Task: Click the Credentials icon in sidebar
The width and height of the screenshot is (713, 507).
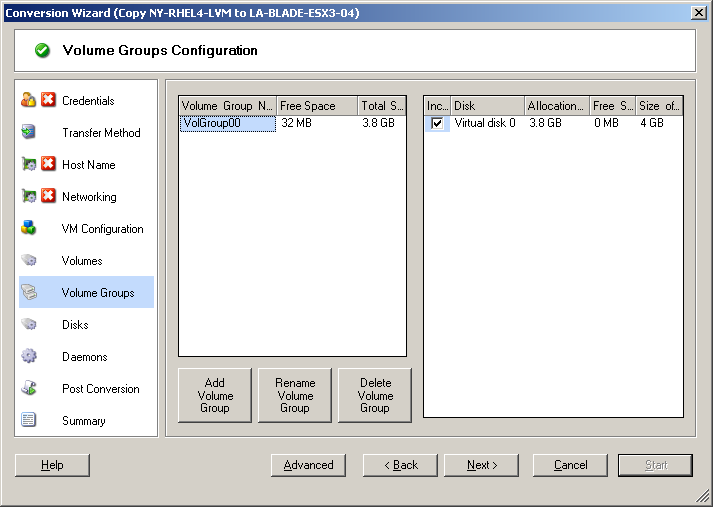Action: click(x=29, y=100)
